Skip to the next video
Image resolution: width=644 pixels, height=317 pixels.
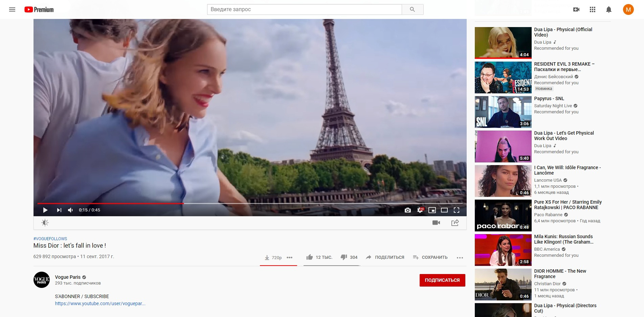59,210
